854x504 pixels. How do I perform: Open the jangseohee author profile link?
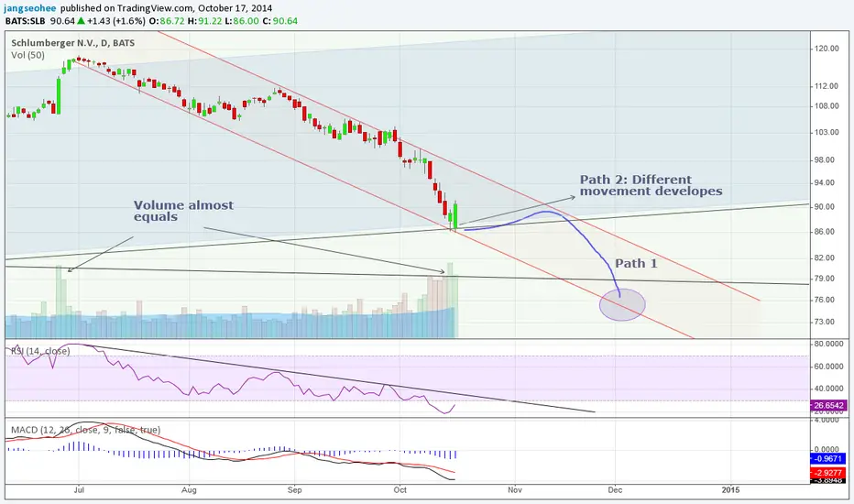pos(31,8)
